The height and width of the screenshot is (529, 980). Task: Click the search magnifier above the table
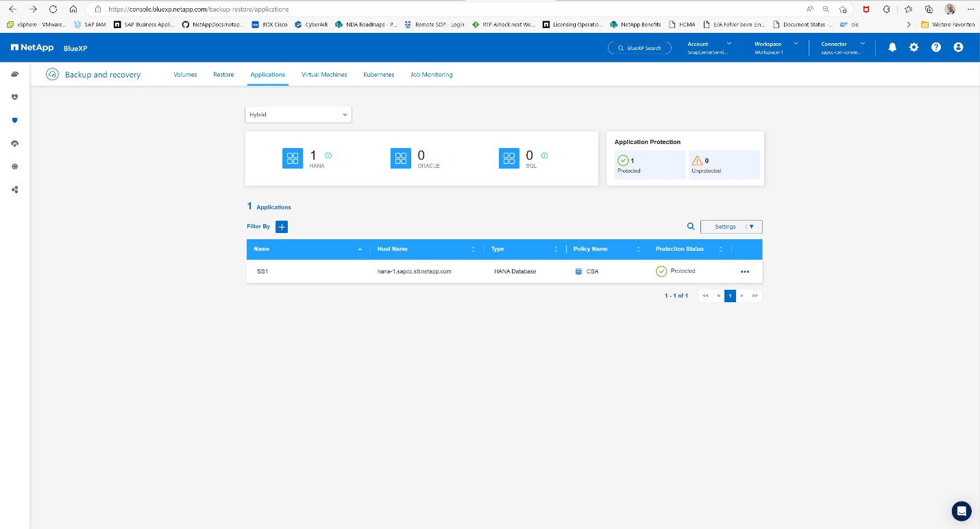691,227
